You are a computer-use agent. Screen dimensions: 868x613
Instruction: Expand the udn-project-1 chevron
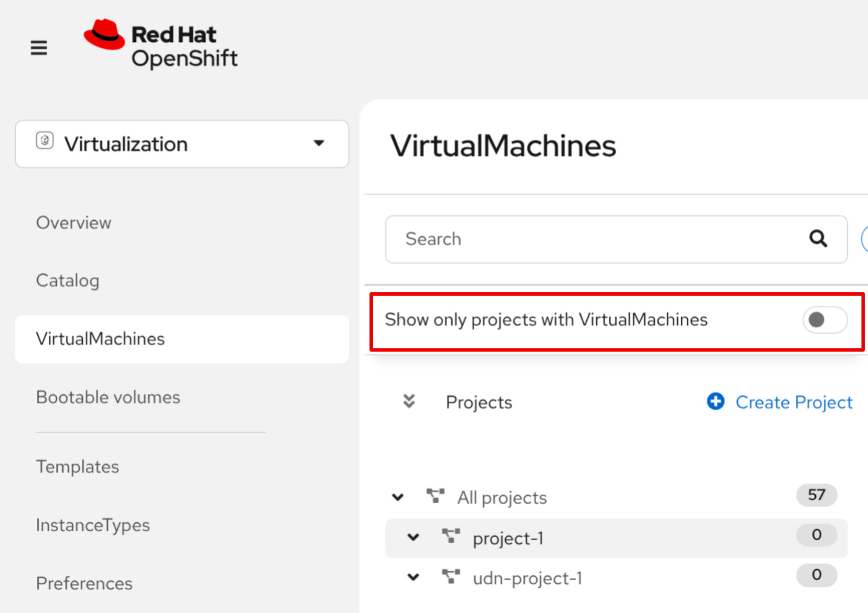(413, 577)
